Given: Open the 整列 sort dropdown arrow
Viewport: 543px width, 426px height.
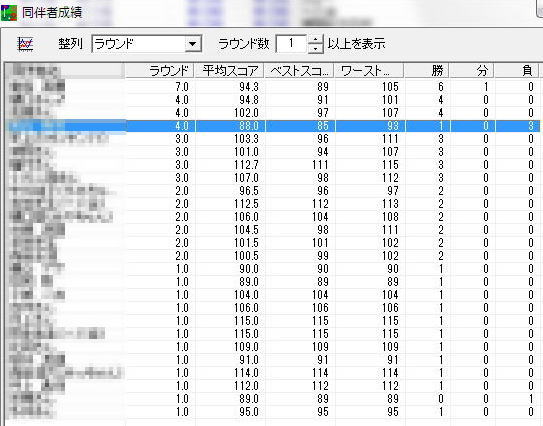Looking at the screenshot, I should [193, 44].
